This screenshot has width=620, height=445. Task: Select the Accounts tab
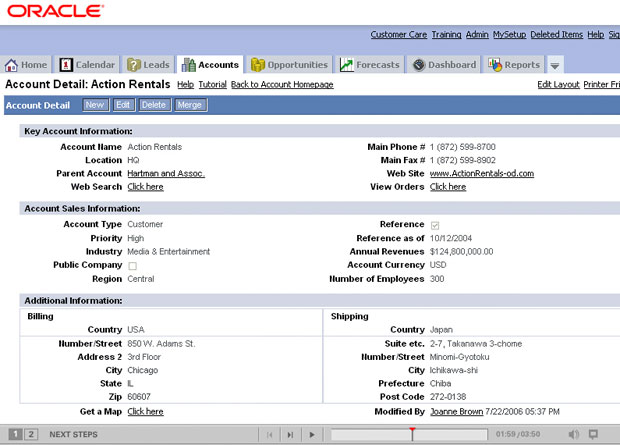coord(210,65)
